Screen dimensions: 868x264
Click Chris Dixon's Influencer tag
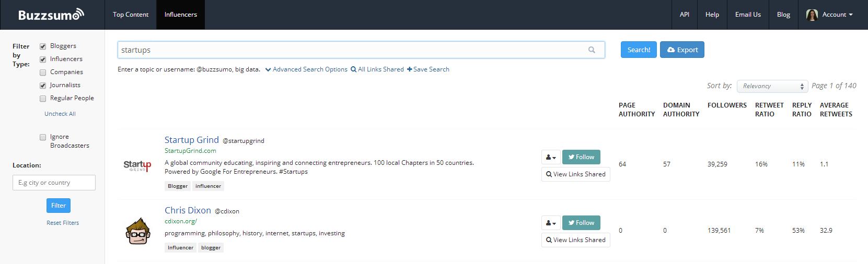[x=180, y=248]
